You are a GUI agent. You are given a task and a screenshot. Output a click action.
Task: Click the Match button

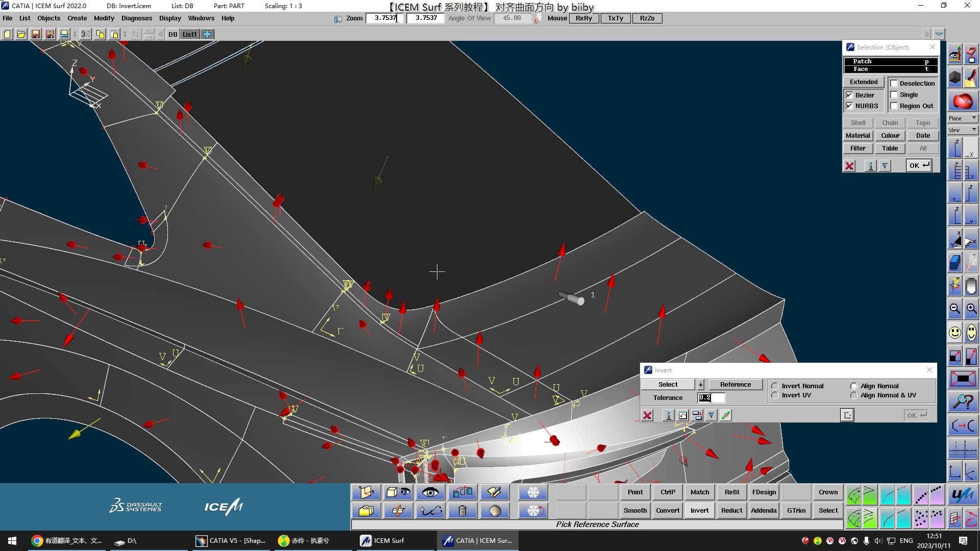click(700, 492)
